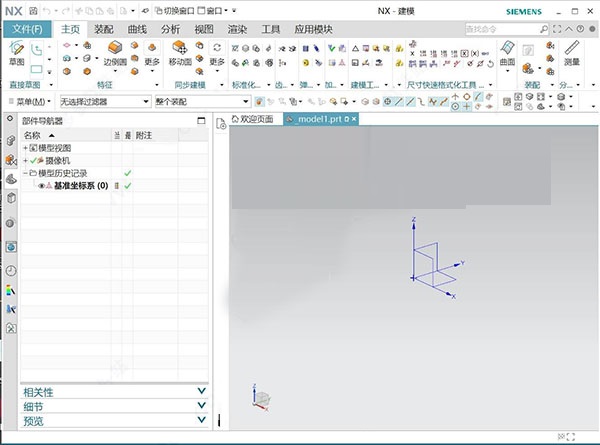The height and width of the screenshot is (445, 600).
Task: Expand the 相关性 panel section
Action: (x=202, y=392)
